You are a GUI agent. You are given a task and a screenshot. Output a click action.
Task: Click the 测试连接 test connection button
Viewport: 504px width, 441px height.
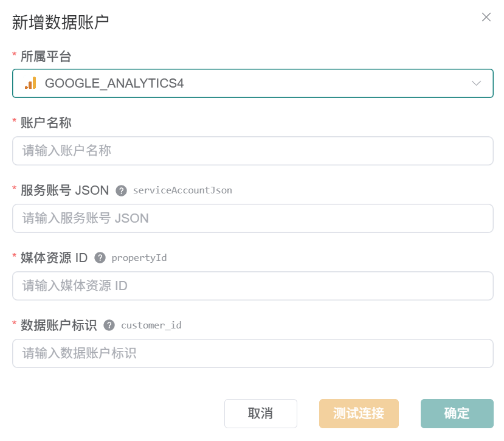tap(359, 414)
